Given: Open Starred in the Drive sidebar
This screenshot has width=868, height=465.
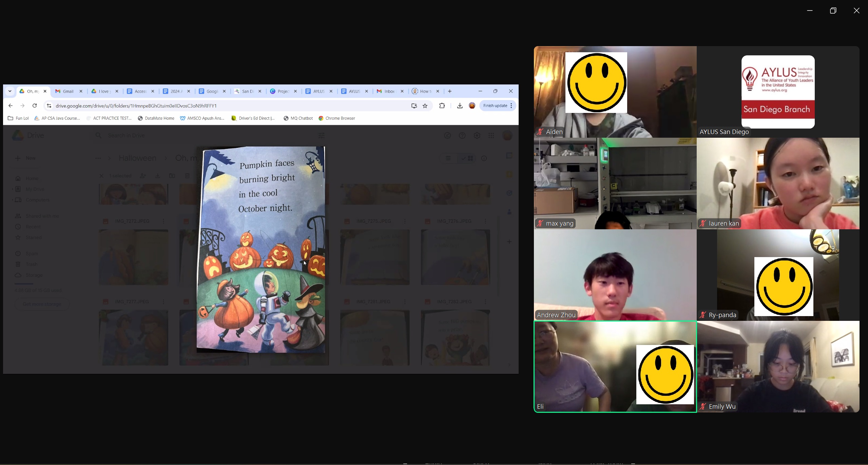Looking at the screenshot, I should (34, 237).
